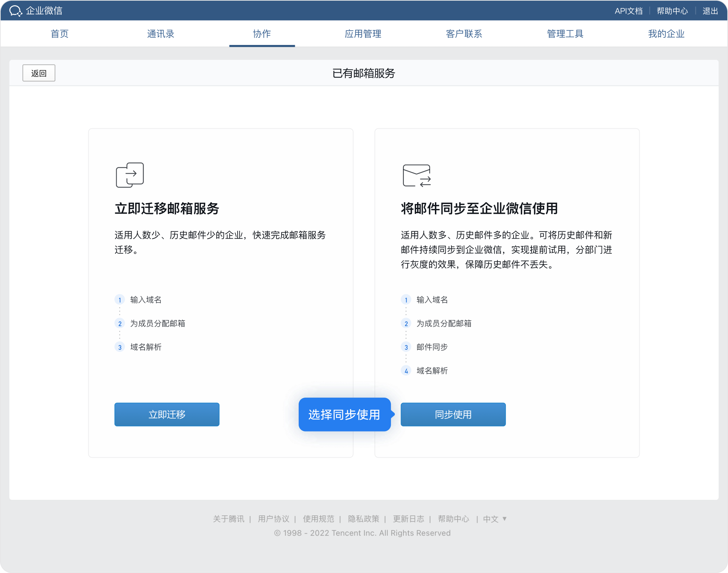Click step 3 circle in migrate card
The height and width of the screenshot is (573, 728).
pos(119,347)
